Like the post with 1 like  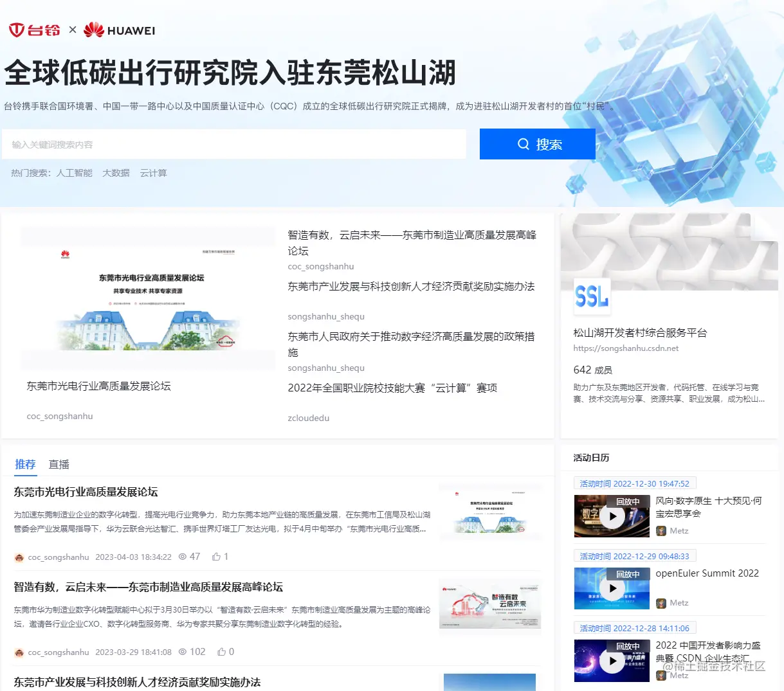tap(217, 557)
